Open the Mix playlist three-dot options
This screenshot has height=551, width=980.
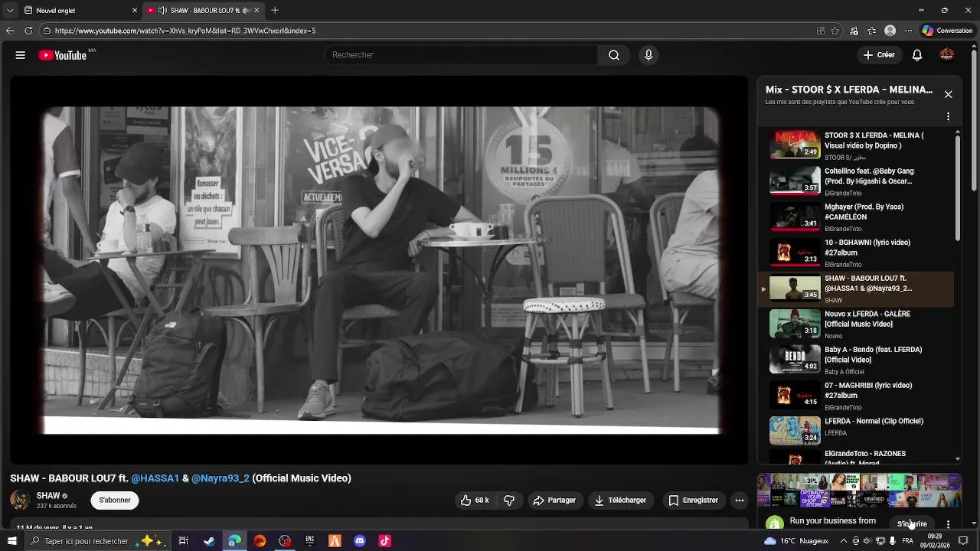948,117
